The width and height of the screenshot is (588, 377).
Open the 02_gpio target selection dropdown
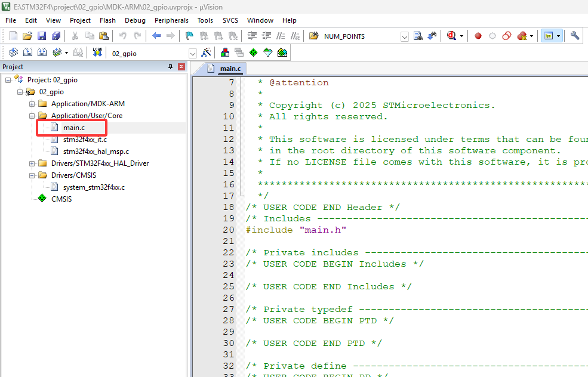pyautogui.click(x=193, y=54)
